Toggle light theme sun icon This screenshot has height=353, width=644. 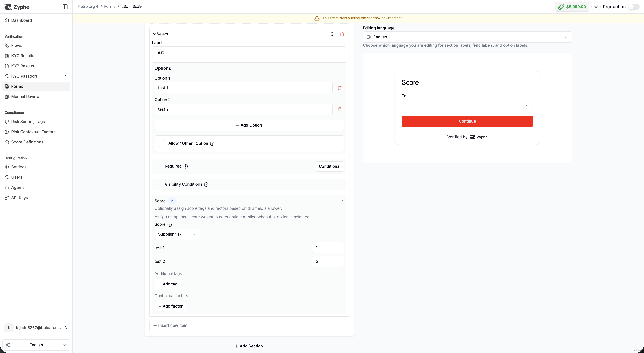pos(596,7)
